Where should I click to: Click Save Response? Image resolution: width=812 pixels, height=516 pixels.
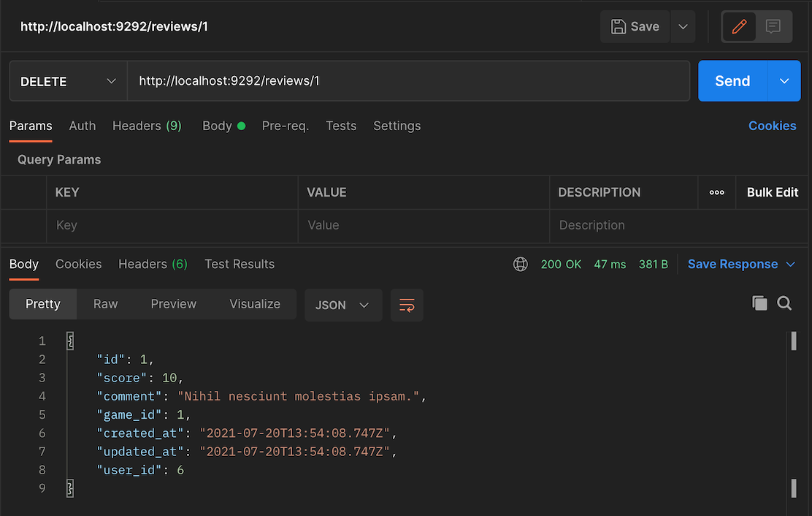point(732,265)
